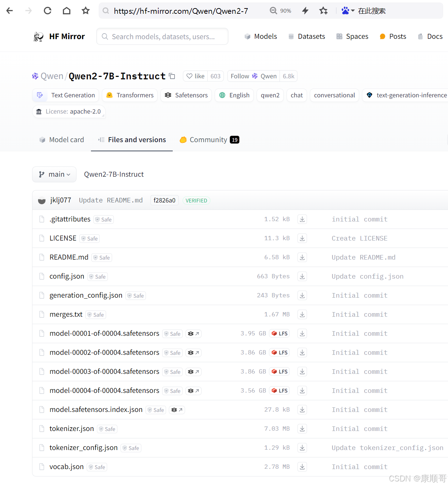This screenshot has width=448, height=486.
Task: Open the Models menu
Action: 261,36
